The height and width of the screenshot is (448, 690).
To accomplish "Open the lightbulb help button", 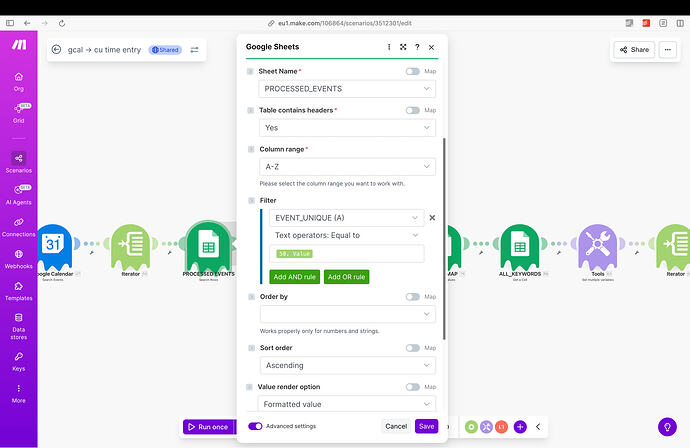I will 667,427.
